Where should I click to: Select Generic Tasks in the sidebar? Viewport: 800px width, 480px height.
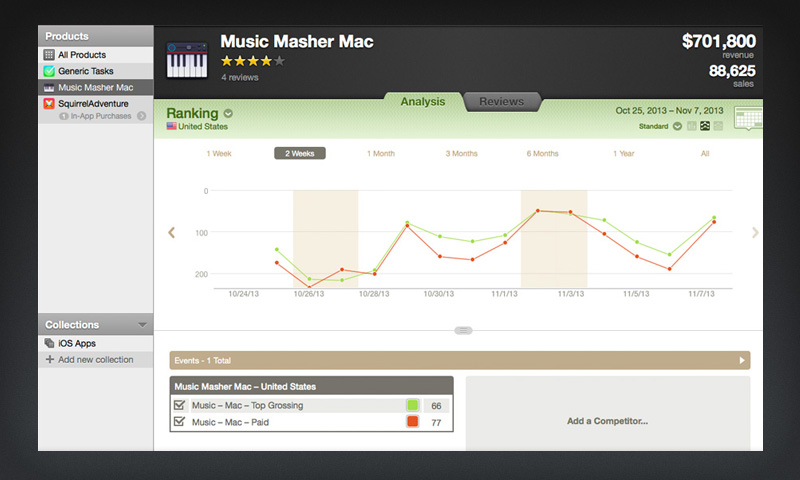point(95,71)
